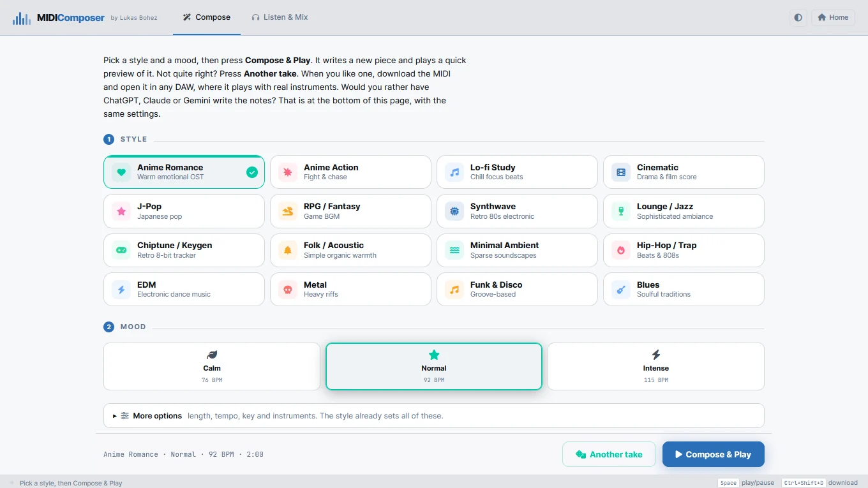
Task: Choose the EDM lightning bolt icon
Action: pyautogui.click(x=121, y=290)
